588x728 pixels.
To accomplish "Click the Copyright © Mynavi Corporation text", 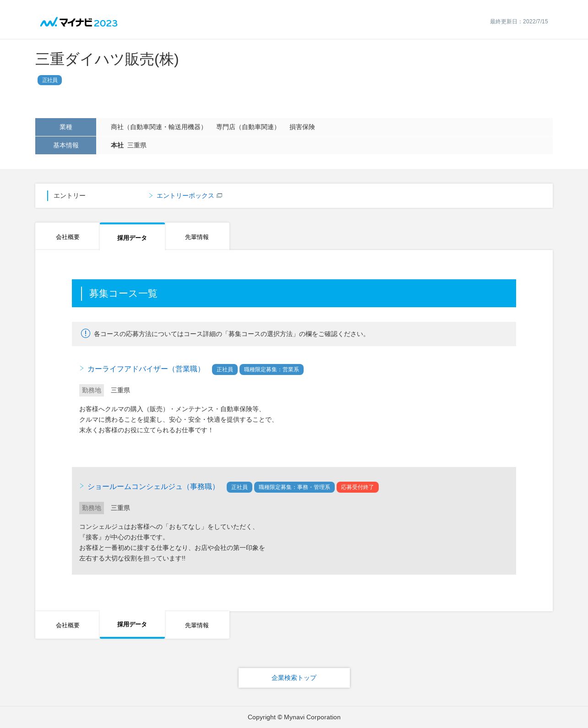I will pos(294,717).
